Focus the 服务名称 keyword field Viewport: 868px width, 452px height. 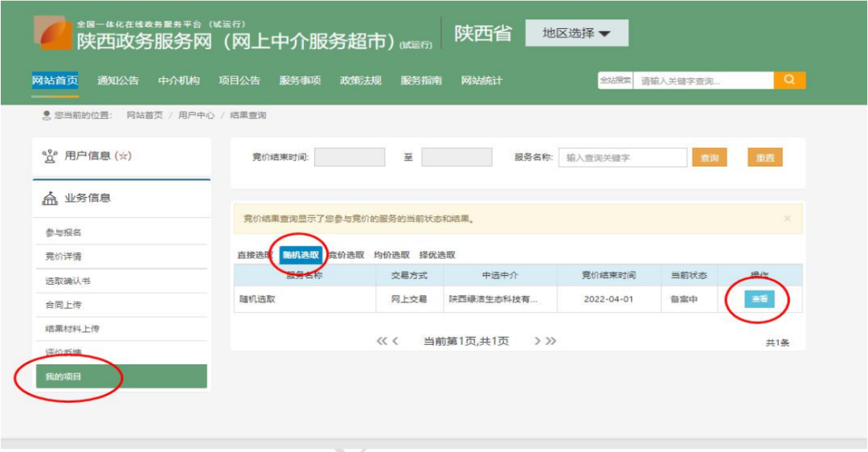tap(623, 158)
